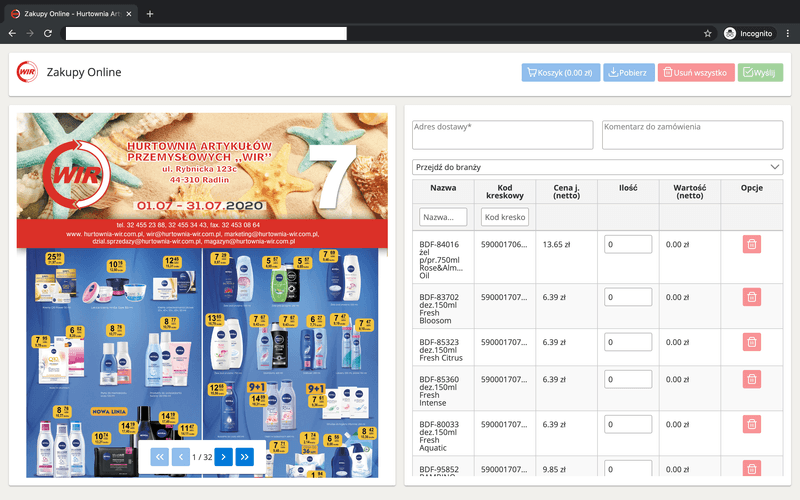The image size is (800, 500).
Task: Delete the BDF-80033 Fresh Aquatic row
Action: 752,424
